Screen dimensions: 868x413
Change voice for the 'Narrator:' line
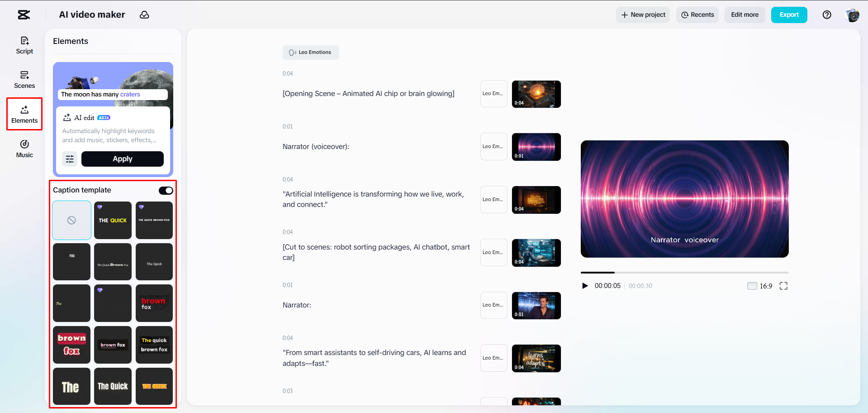[494, 305]
